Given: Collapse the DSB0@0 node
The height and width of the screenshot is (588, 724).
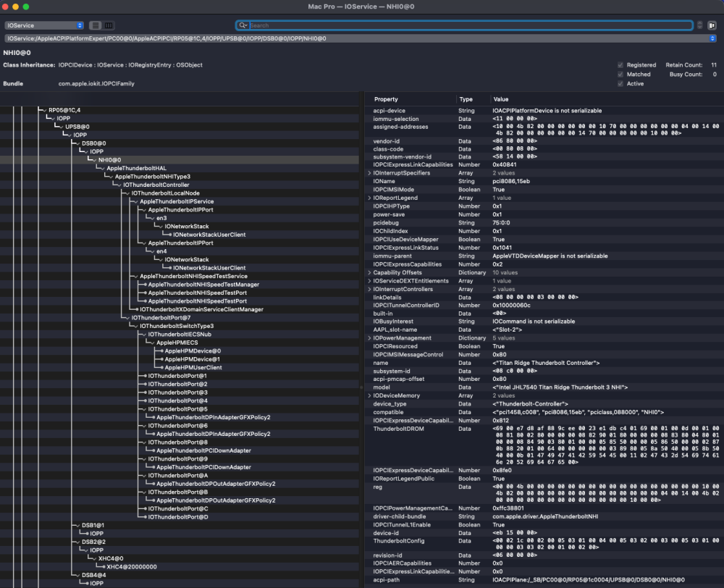Looking at the screenshot, I should pos(77,143).
